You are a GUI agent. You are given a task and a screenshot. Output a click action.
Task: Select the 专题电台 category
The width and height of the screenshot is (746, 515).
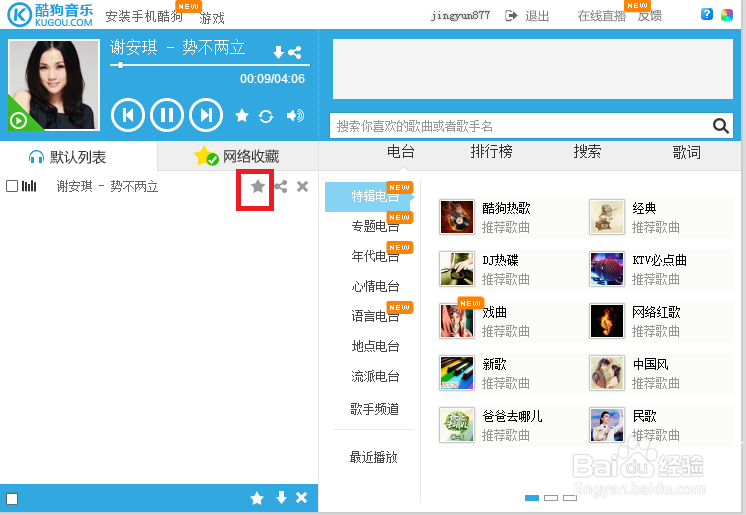pyautogui.click(x=375, y=226)
